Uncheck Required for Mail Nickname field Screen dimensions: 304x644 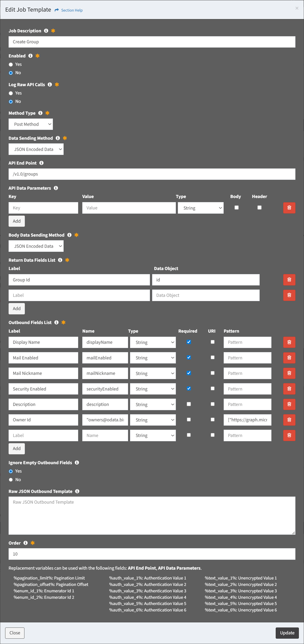pyautogui.click(x=189, y=373)
